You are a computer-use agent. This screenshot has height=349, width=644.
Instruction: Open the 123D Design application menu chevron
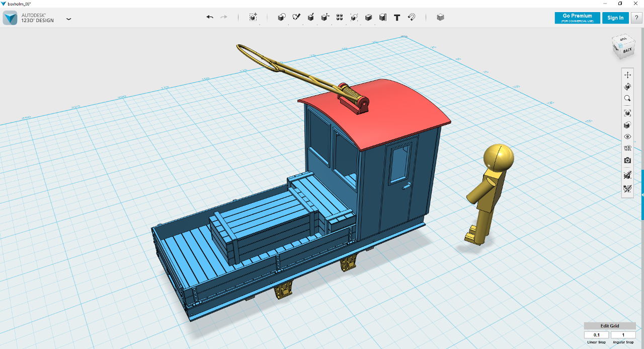click(x=69, y=19)
